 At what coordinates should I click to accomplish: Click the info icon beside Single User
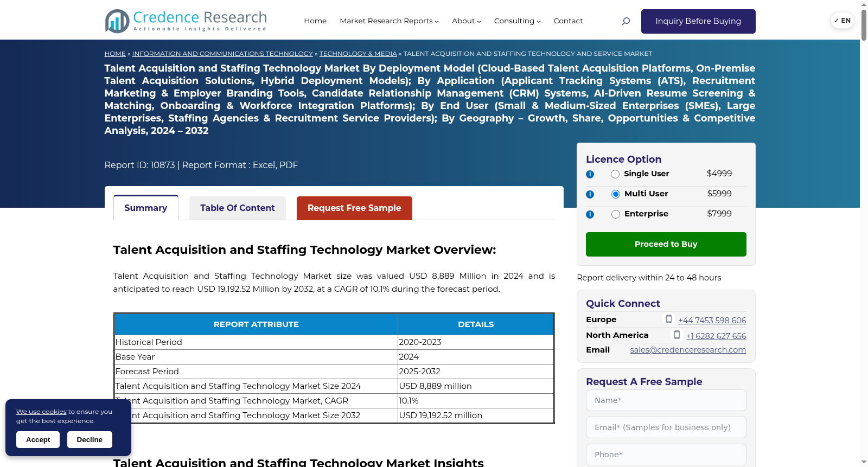point(590,174)
